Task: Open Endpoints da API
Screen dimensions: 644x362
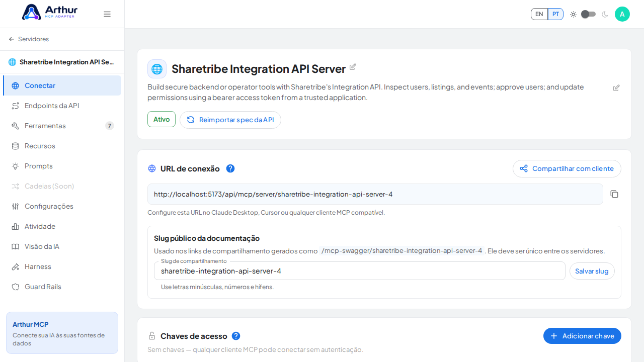Action: (62, 106)
